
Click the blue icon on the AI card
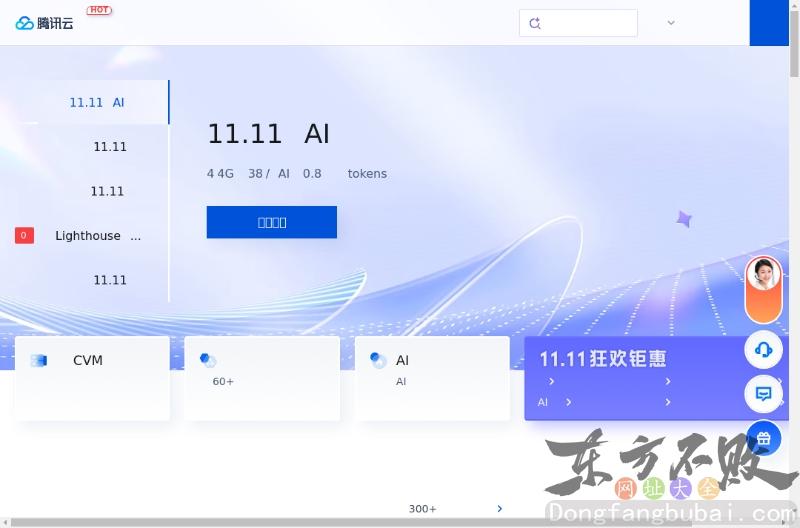378,360
